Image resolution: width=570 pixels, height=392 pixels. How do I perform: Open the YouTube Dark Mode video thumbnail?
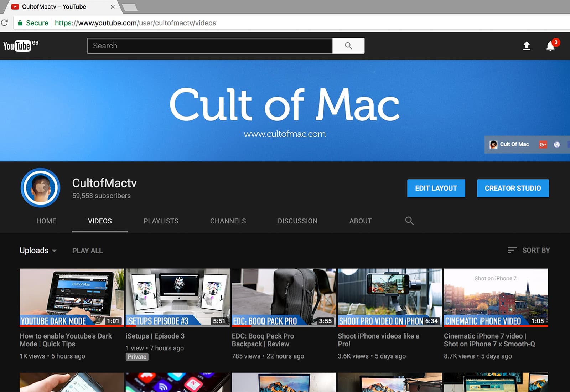(x=72, y=298)
